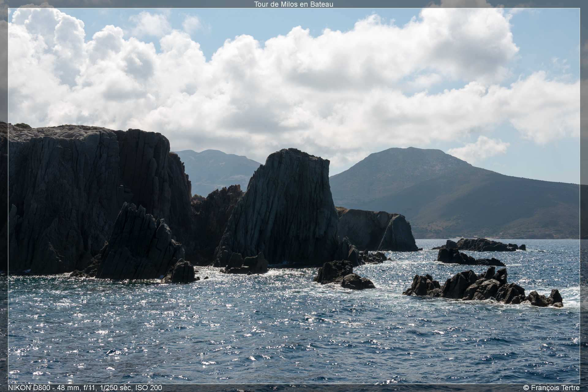Click the main seascape photo
This screenshot has width=588, height=392.
click(294, 196)
